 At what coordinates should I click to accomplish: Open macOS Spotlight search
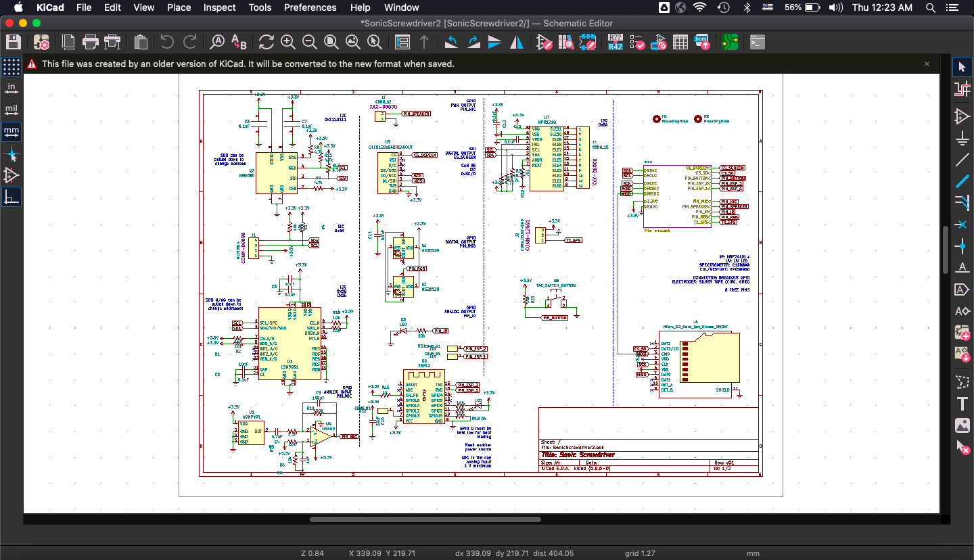click(x=931, y=7)
